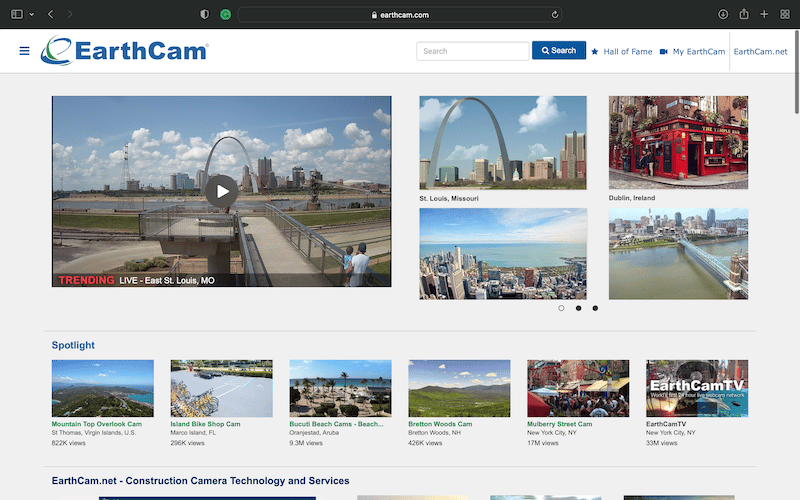
Task: Open Bretton Woods Cam thumbnail
Action: pyautogui.click(x=459, y=388)
